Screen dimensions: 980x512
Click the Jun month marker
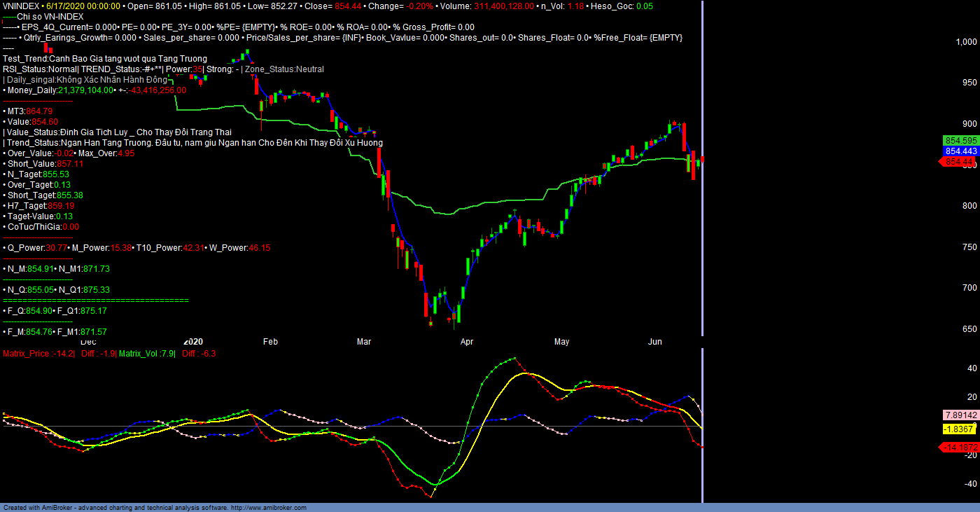click(655, 342)
